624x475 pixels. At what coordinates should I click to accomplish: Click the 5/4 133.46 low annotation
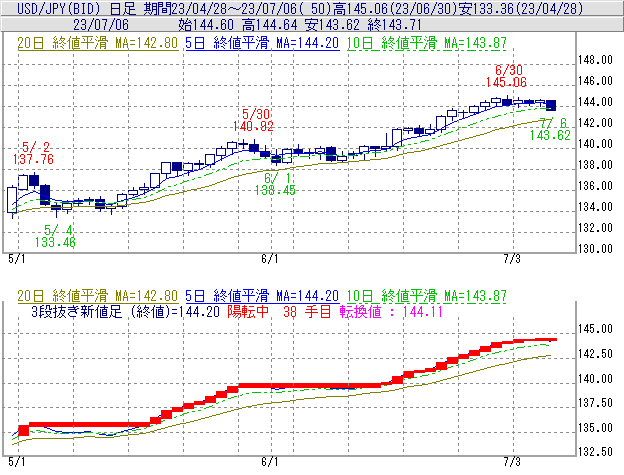click(x=55, y=236)
